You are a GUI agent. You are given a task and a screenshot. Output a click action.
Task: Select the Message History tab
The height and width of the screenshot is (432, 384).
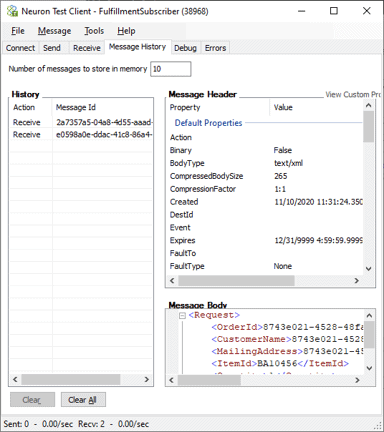point(137,47)
